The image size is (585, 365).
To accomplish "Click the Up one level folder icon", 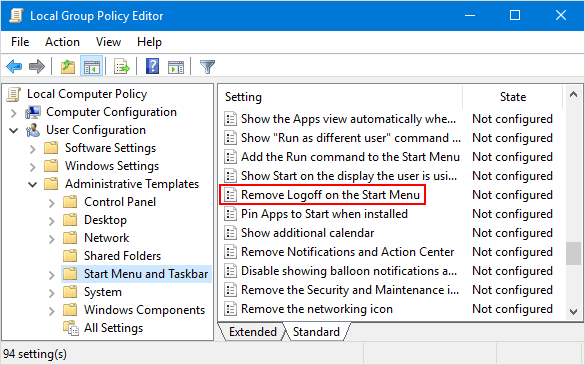I will click(x=68, y=67).
